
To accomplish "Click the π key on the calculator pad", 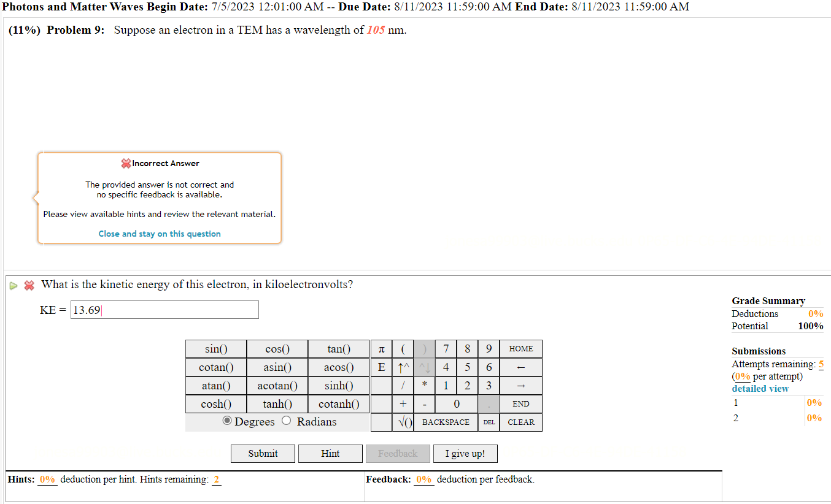I will pos(381,348).
